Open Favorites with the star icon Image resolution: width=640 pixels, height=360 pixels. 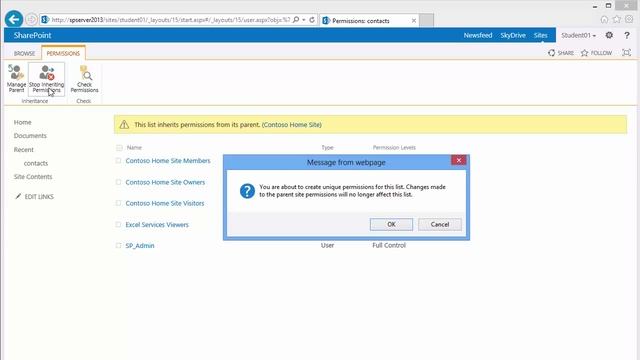[616, 19]
